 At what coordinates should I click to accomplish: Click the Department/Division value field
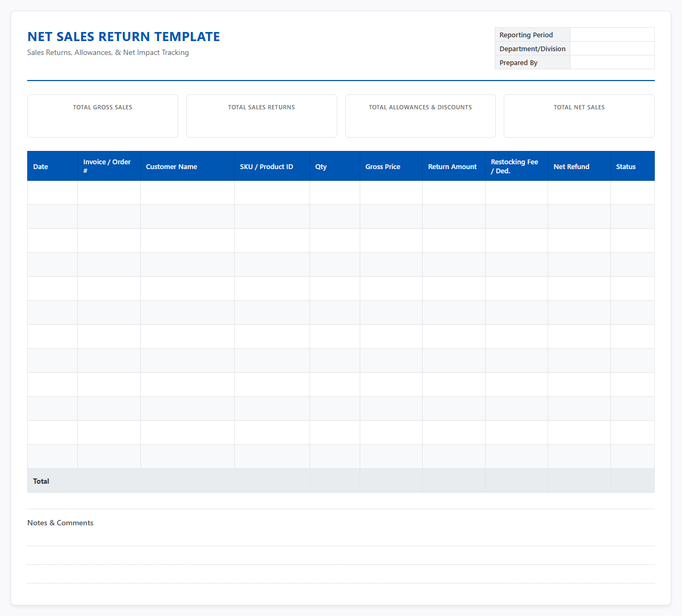612,49
